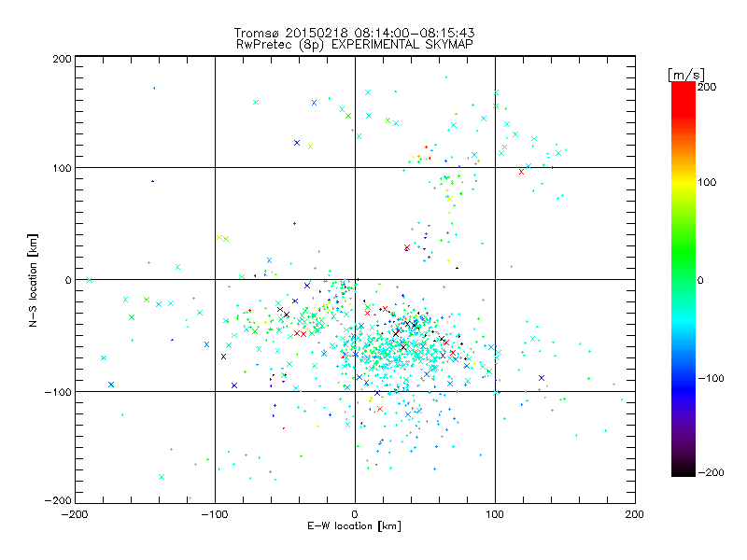Click the N-S axis tick label '100'
The image size is (747, 560).
click(x=62, y=168)
